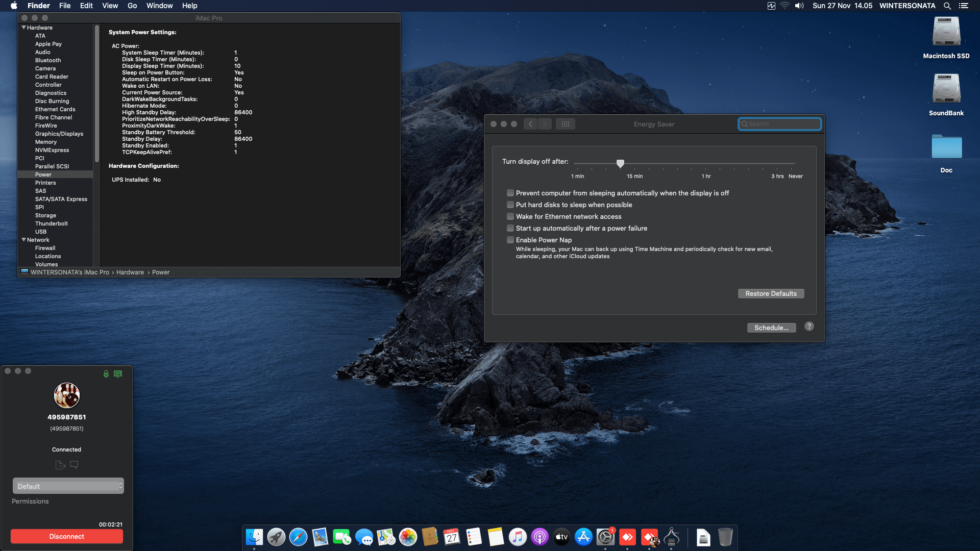Open the Go menu

pos(132,6)
